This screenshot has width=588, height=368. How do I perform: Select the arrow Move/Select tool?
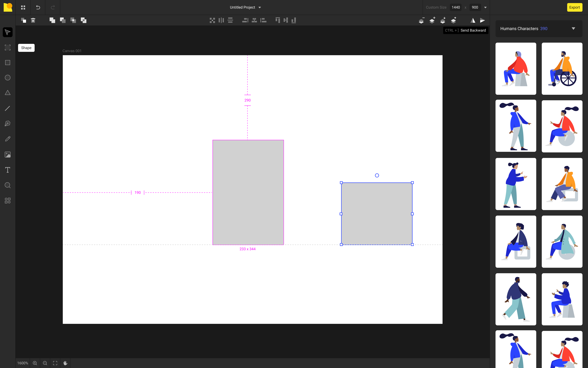(x=8, y=32)
